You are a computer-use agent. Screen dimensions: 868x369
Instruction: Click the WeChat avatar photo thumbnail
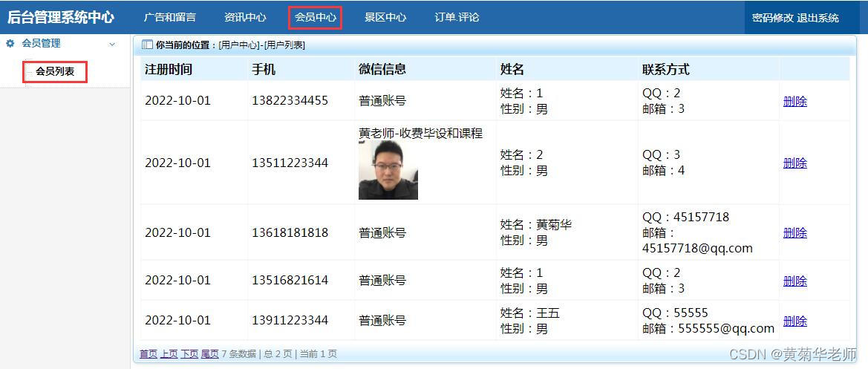point(388,170)
